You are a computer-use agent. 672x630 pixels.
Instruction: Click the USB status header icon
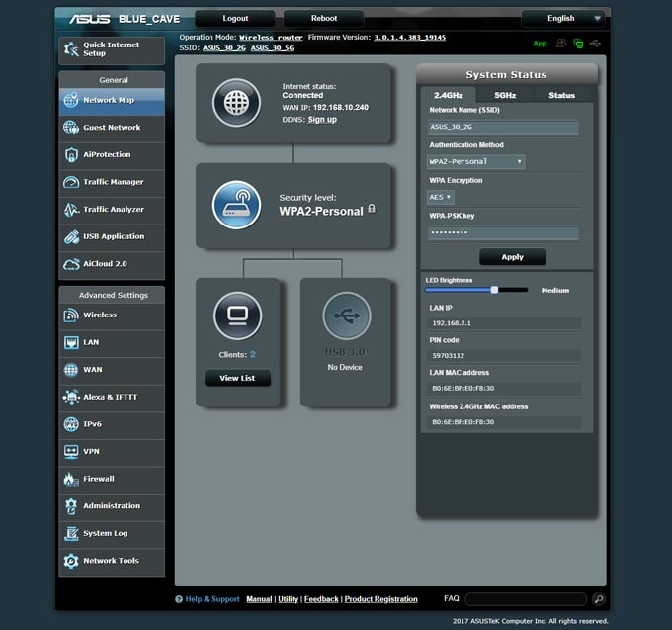point(595,43)
